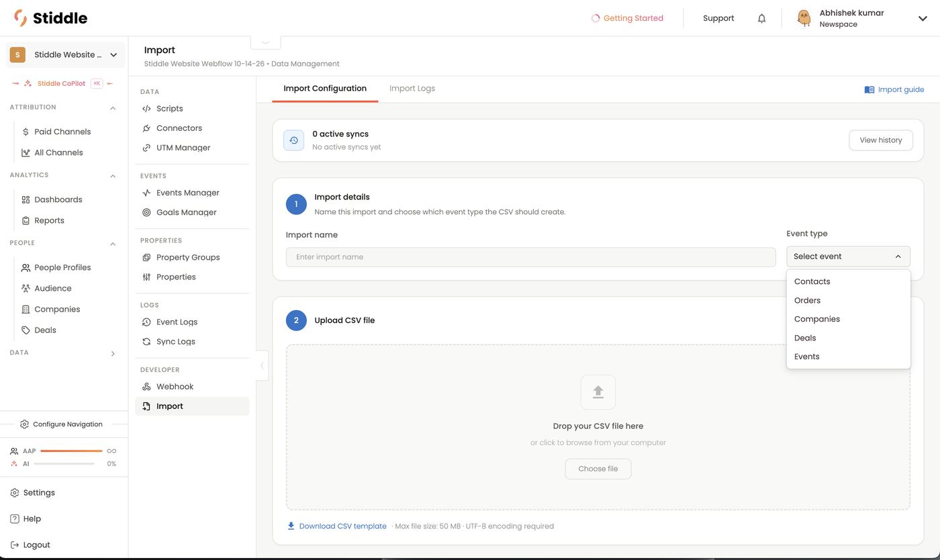The width and height of the screenshot is (940, 560).
Task: Click the Configure Navigation gear
Action: click(24, 424)
